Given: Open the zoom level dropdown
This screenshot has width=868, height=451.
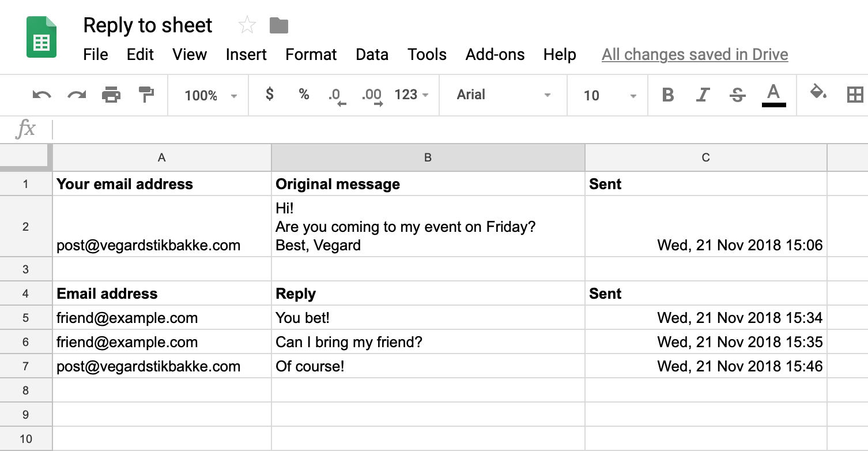Looking at the screenshot, I should point(207,95).
